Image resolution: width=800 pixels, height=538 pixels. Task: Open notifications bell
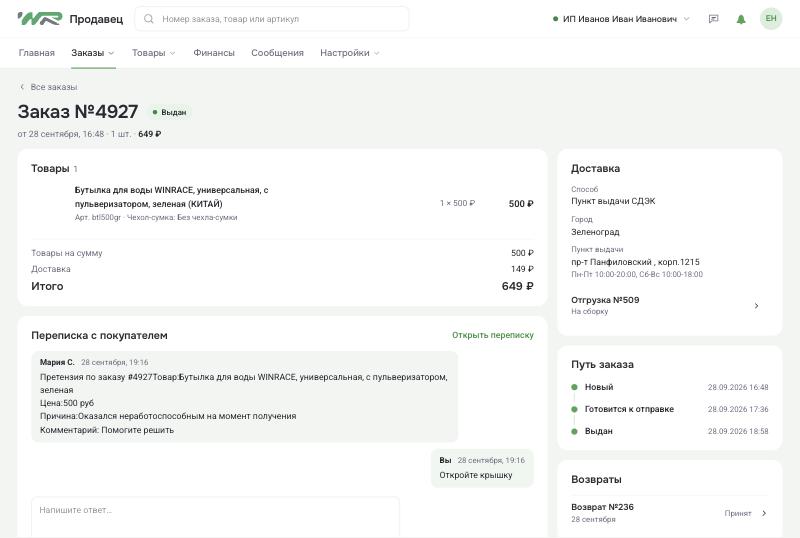coord(741,19)
